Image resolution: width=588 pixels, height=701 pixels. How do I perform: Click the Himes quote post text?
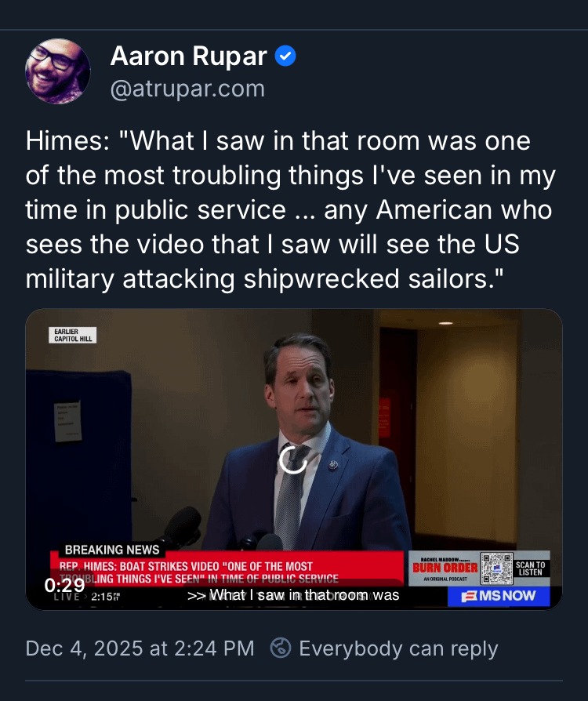click(x=290, y=211)
